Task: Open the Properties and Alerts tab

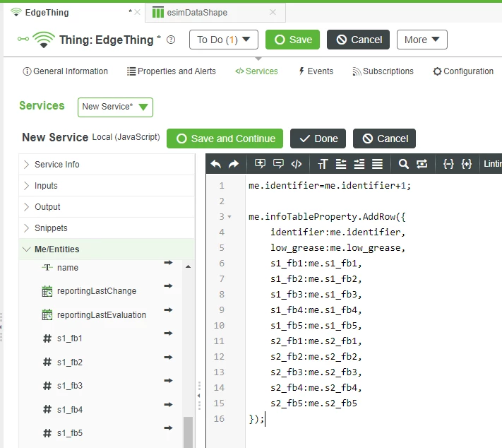Action: pos(172,71)
